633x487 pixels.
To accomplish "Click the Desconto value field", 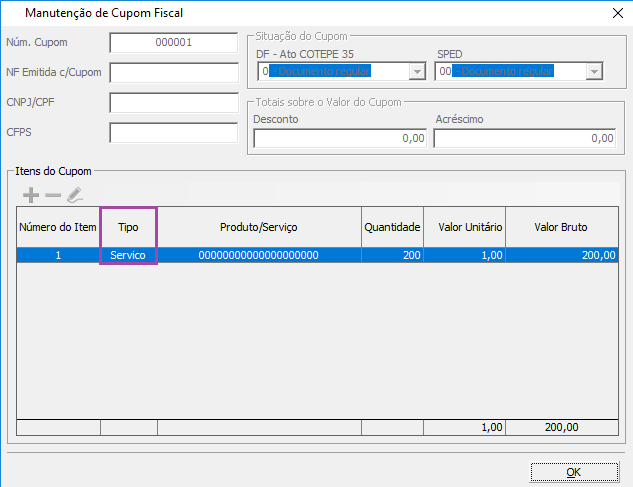I will 340,139.
